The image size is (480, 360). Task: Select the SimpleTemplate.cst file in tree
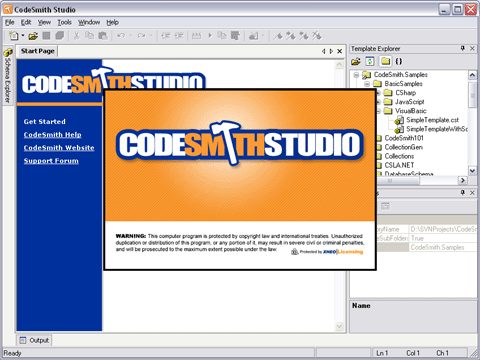(x=432, y=120)
